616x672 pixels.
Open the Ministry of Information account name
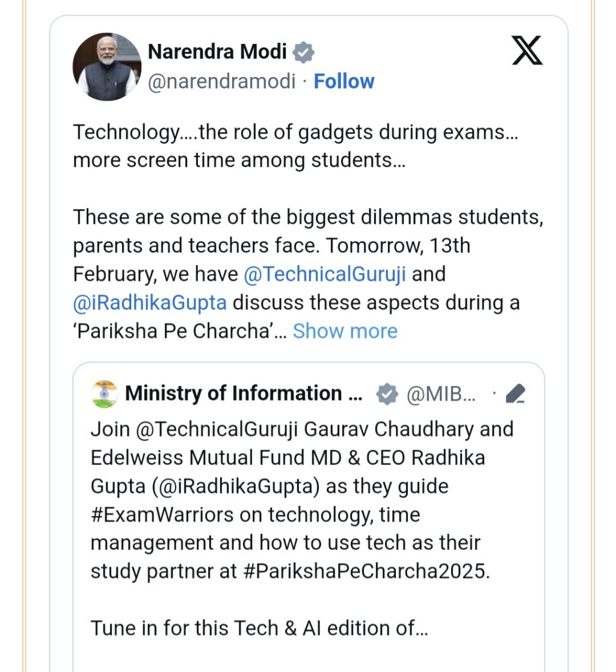(244, 393)
